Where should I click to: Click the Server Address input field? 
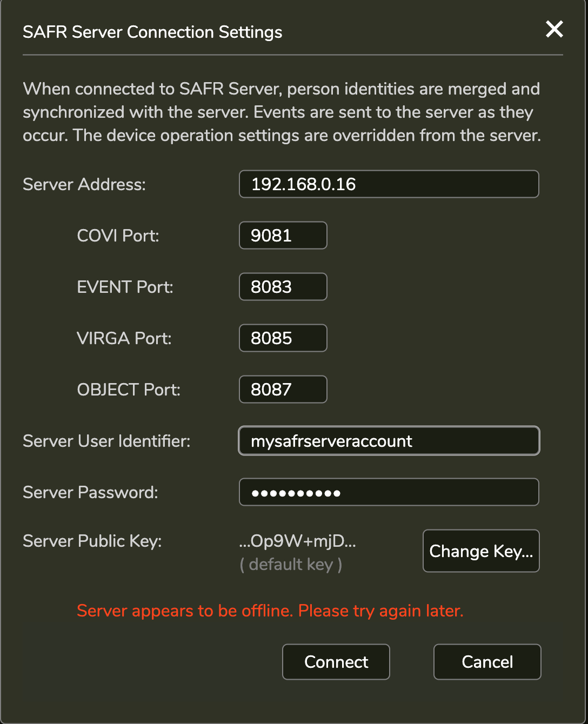click(x=389, y=184)
